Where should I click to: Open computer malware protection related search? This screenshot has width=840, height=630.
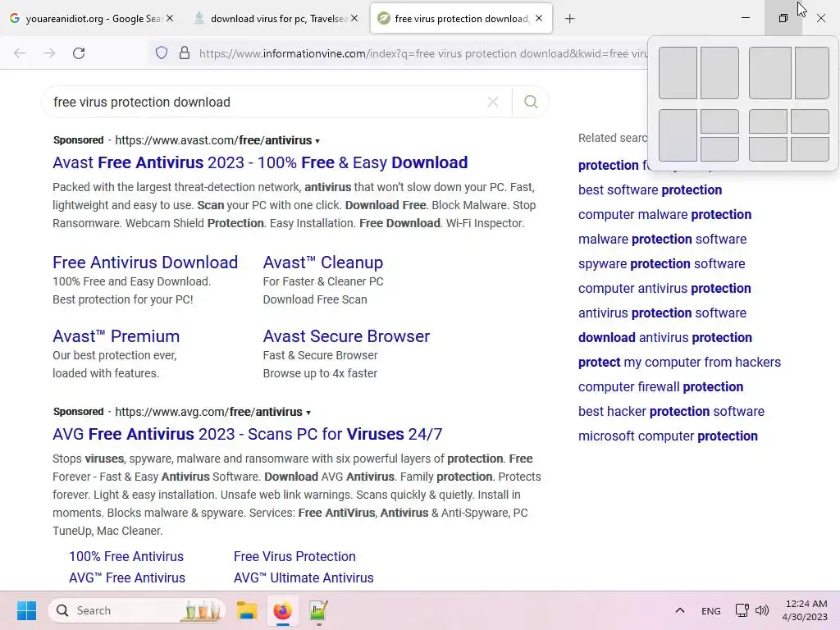664,215
